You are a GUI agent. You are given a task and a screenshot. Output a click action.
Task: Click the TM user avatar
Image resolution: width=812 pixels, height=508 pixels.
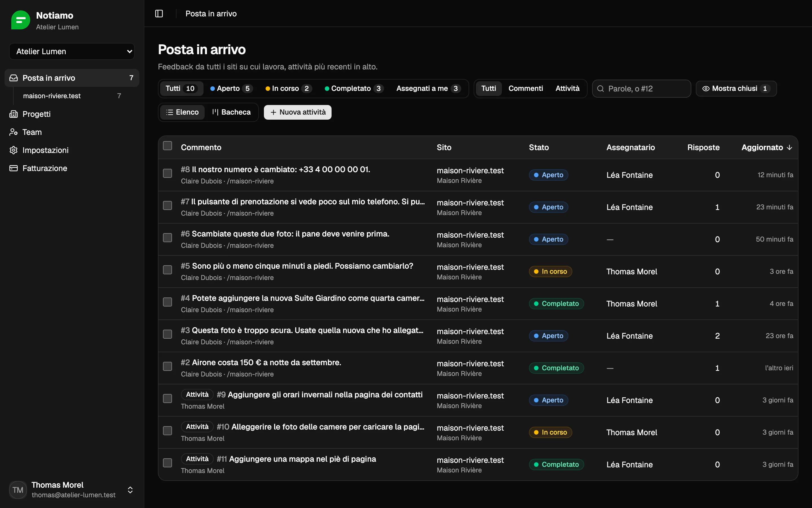pos(18,490)
